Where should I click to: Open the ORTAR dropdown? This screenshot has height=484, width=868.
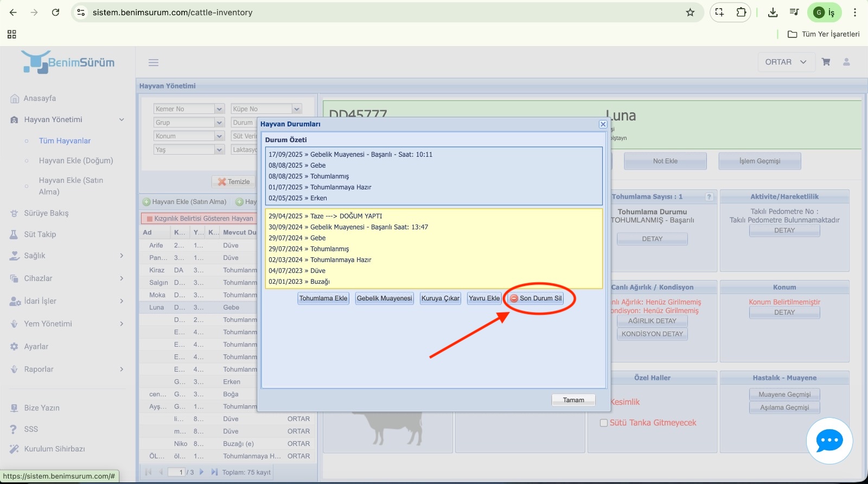click(x=786, y=62)
